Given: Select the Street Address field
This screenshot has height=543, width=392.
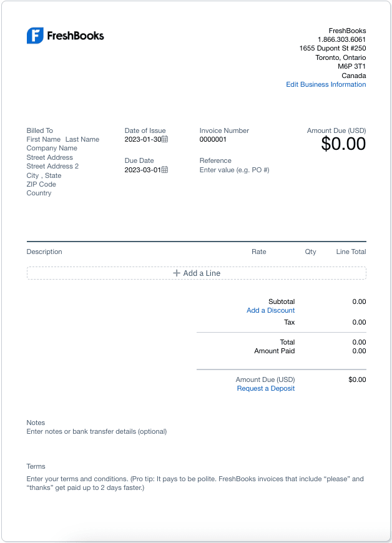Looking at the screenshot, I should pos(49,157).
